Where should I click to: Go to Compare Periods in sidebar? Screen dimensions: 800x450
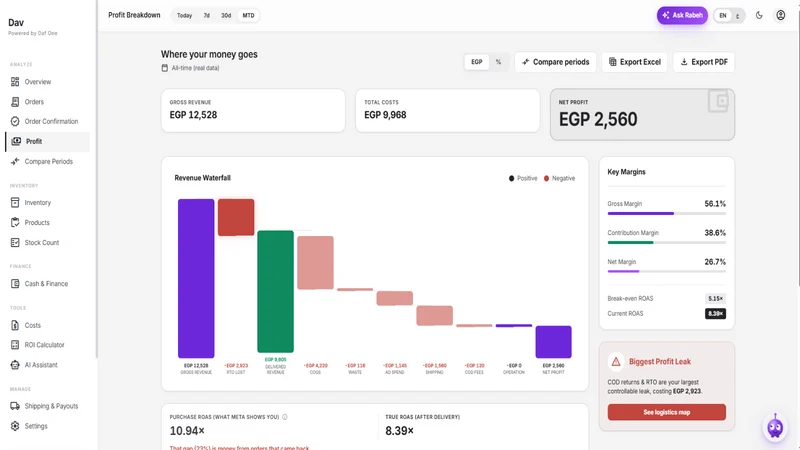click(x=48, y=161)
